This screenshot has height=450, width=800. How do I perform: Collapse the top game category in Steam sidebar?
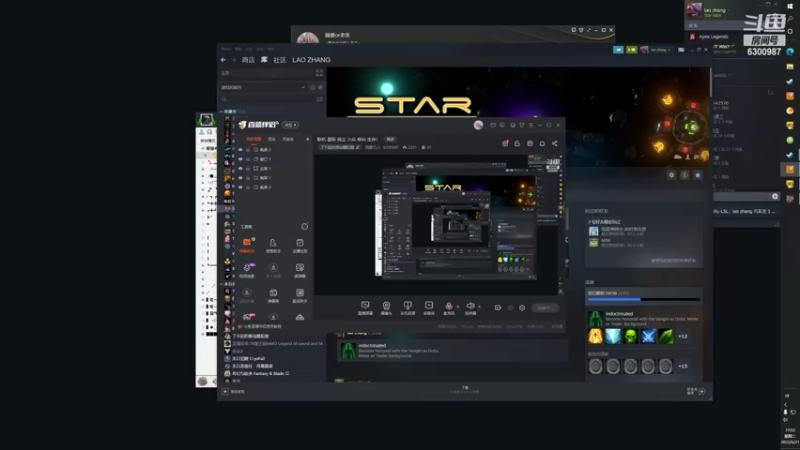222,111
